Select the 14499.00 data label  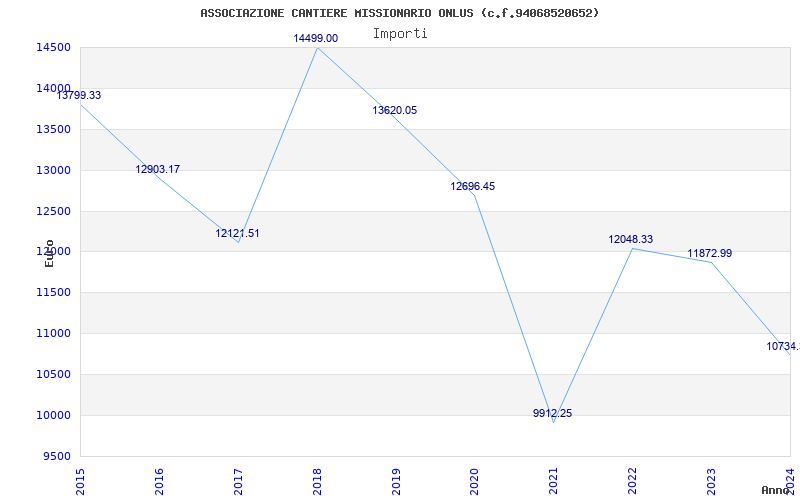(315, 38)
